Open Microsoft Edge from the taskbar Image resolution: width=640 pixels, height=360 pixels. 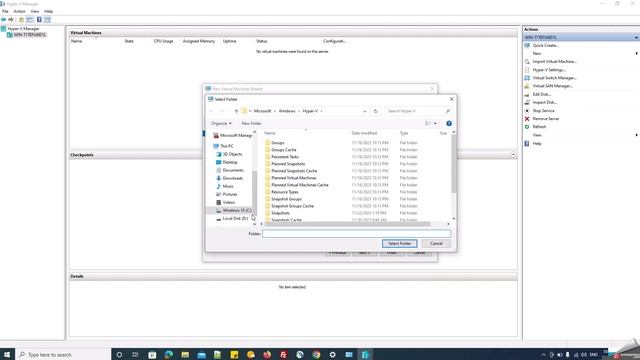click(x=169, y=354)
